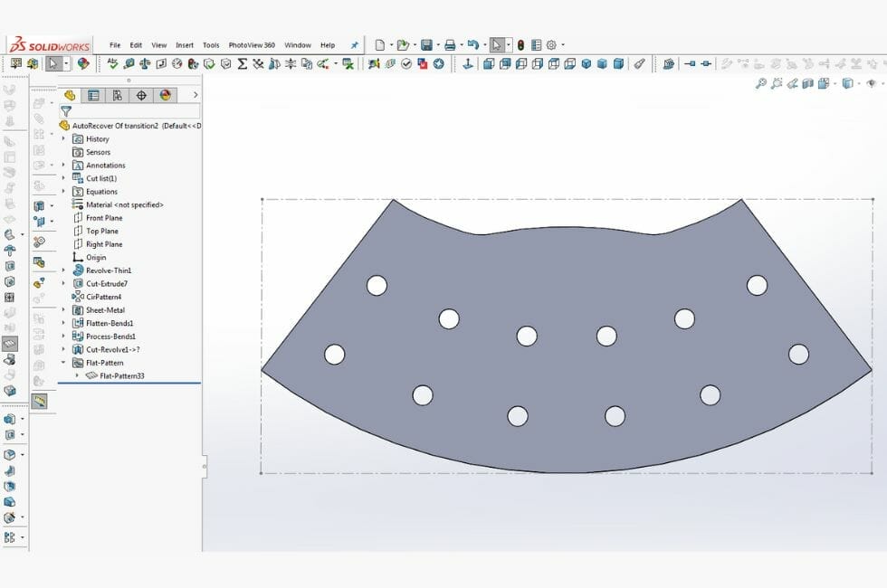This screenshot has width=887, height=588.
Task: Toggle the Hide/Show Items eye icon
Action: [872, 83]
